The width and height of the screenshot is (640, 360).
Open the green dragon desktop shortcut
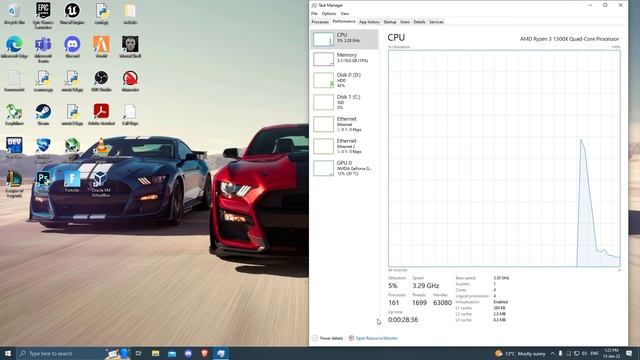tap(14, 115)
